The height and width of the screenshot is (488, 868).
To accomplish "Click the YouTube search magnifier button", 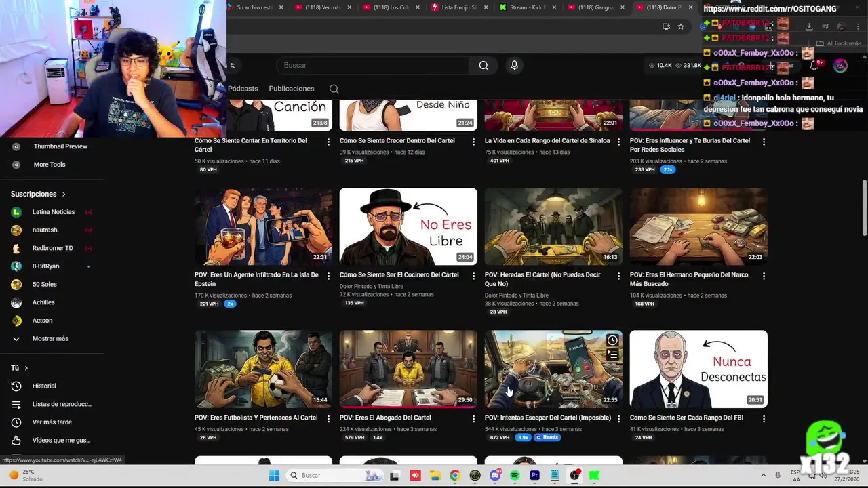I will [484, 65].
